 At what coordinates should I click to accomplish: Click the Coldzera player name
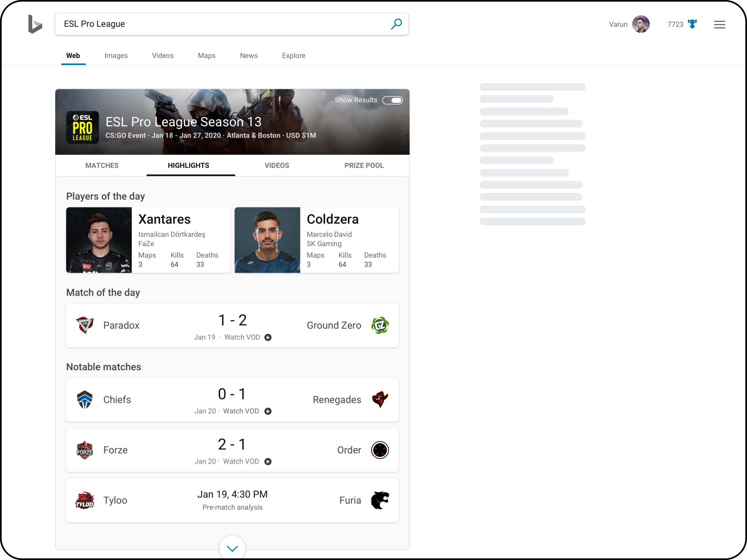click(x=333, y=219)
